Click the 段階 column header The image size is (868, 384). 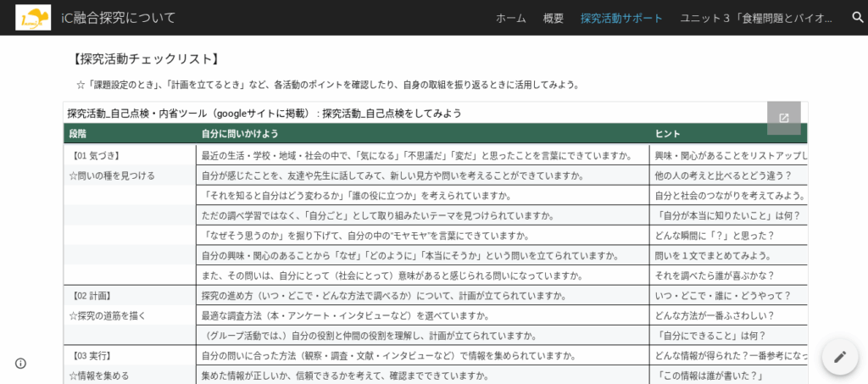click(x=78, y=134)
